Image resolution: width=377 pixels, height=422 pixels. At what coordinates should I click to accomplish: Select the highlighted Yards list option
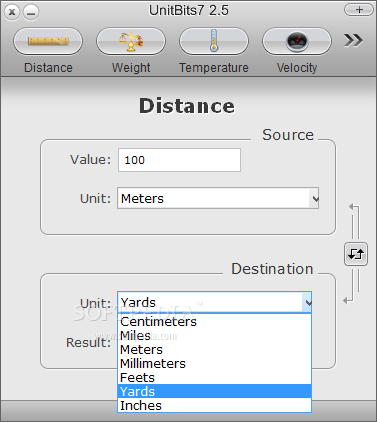click(214, 391)
